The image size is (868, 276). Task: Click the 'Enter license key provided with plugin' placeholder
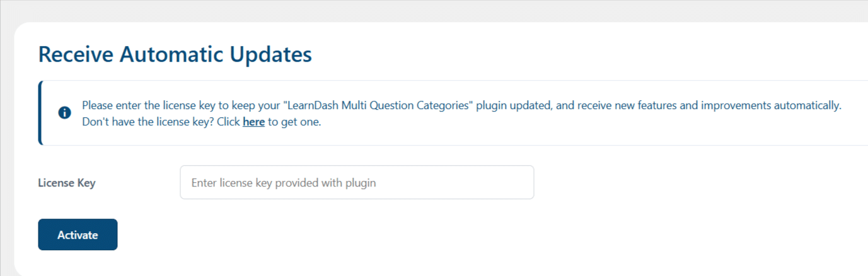tap(284, 183)
